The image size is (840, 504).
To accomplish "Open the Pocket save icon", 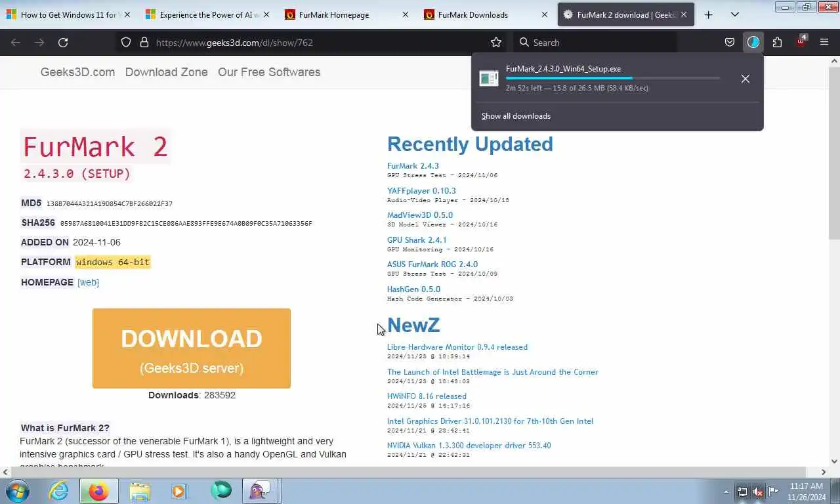I will (x=729, y=42).
